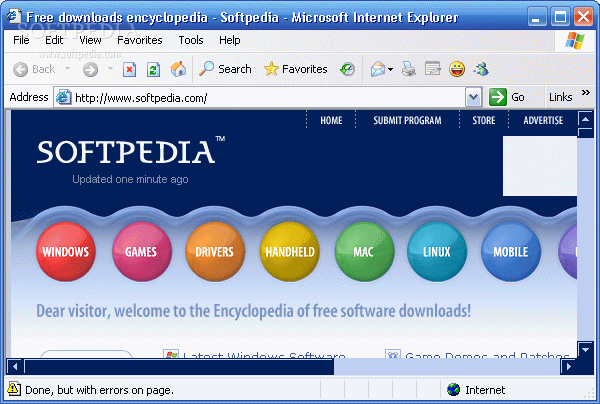Click the Internet Explorer title bar icon
This screenshot has height=404, width=600.
13,16
